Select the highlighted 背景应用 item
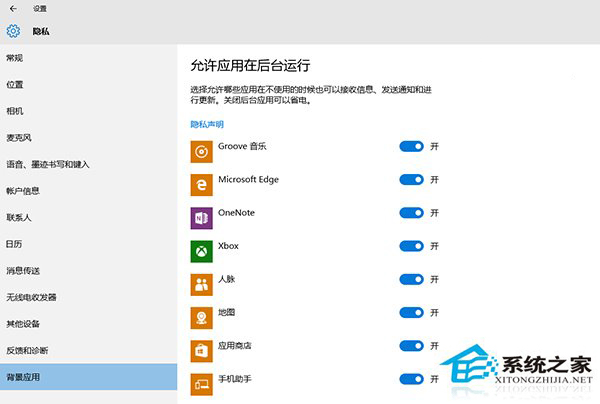This screenshot has height=404, width=600. point(88,377)
